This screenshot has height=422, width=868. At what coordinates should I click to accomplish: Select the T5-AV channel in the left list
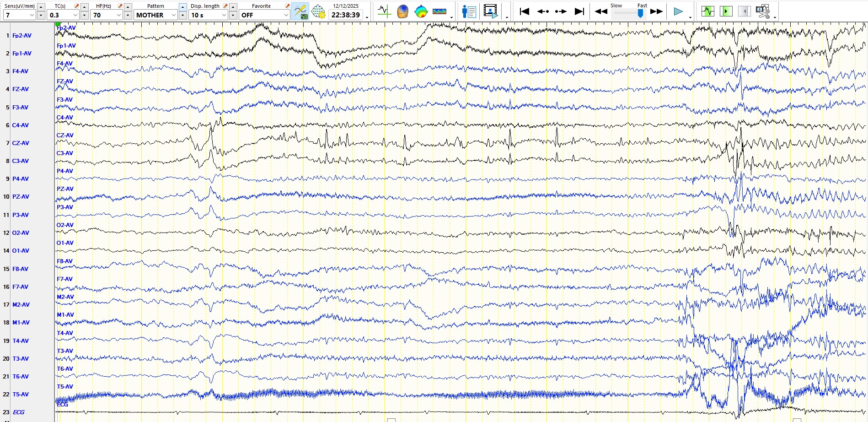[21, 395]
